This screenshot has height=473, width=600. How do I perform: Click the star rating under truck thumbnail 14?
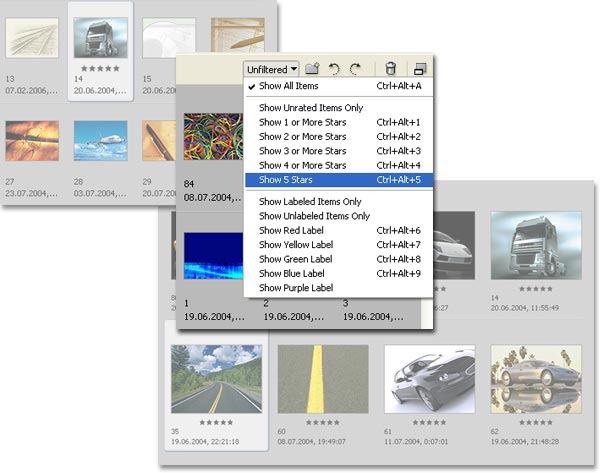tap(99, 68)
